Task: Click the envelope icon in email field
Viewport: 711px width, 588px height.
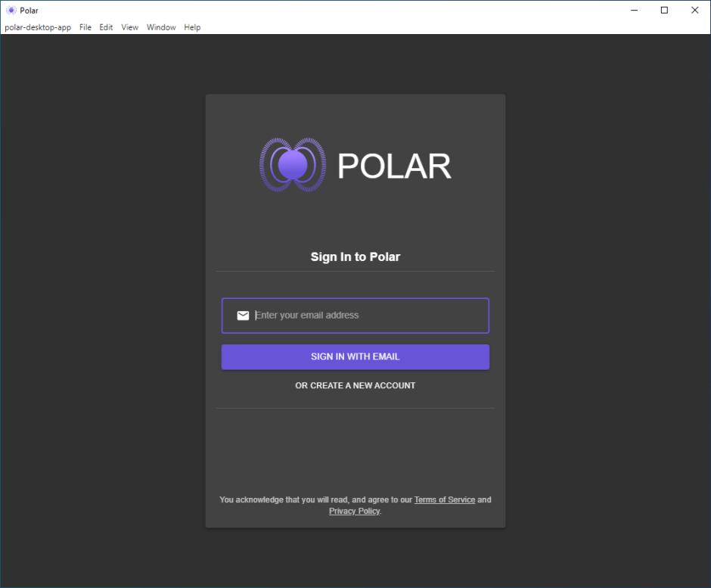Action: (243, 316)
